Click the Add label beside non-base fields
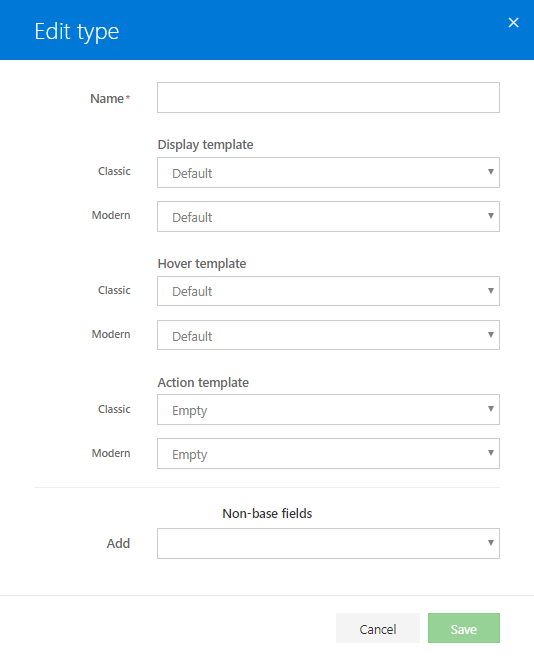Screen dimensions: 534x660 pos(118,543)
